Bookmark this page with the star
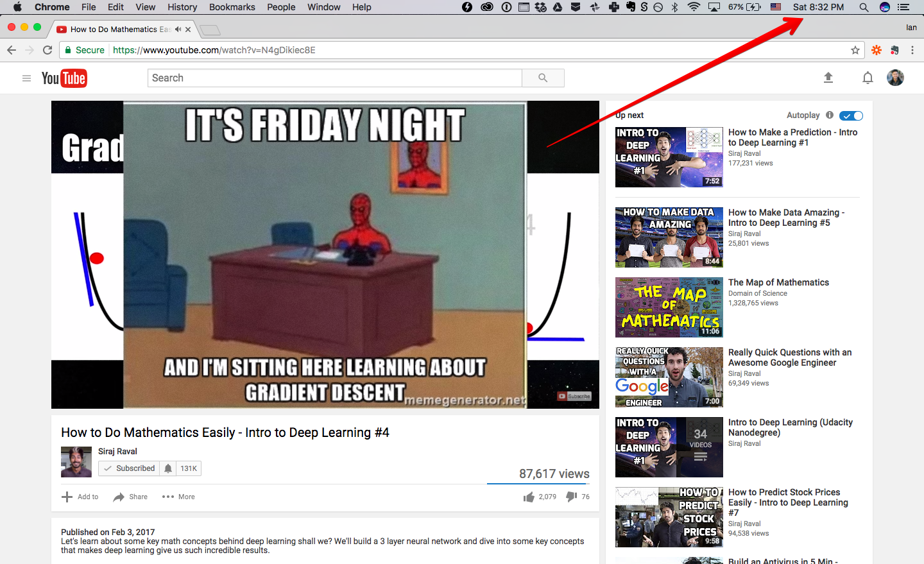This screenshot has width=924, height=564. (855, 50)
